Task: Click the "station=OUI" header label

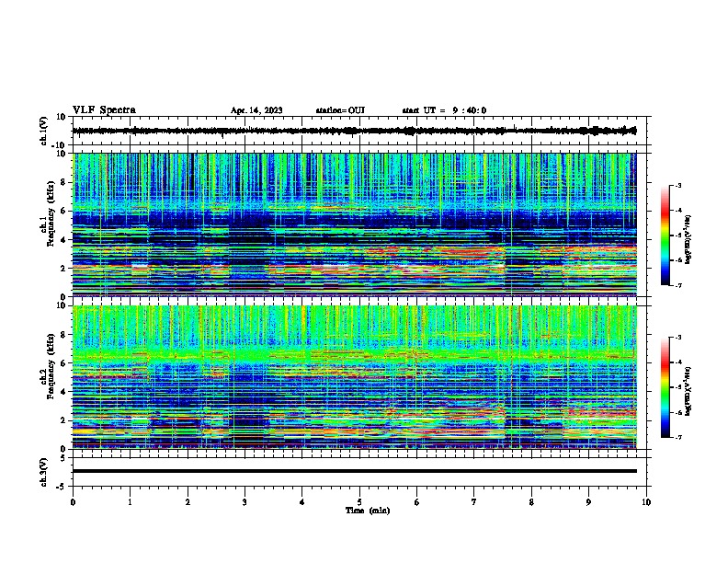Action: [x=340, y=110]
